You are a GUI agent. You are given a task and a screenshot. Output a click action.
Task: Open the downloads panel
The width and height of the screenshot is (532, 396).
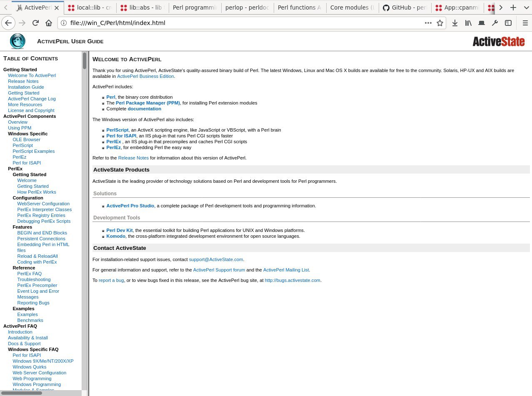pos(455,23)
